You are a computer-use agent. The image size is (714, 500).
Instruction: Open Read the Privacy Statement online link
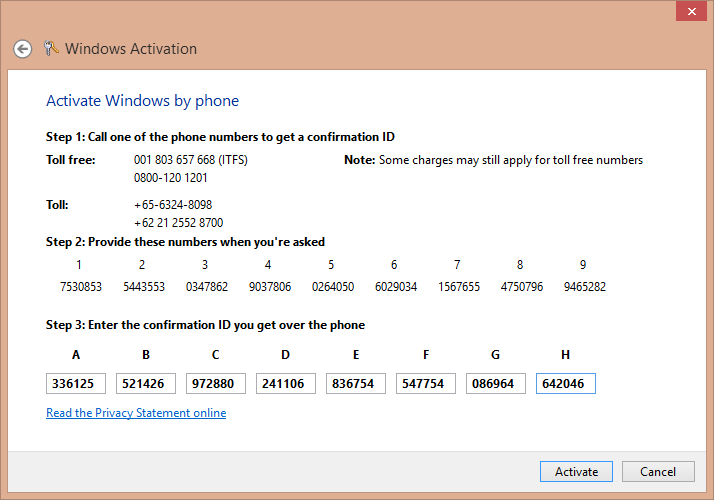[x=136, y=413]
